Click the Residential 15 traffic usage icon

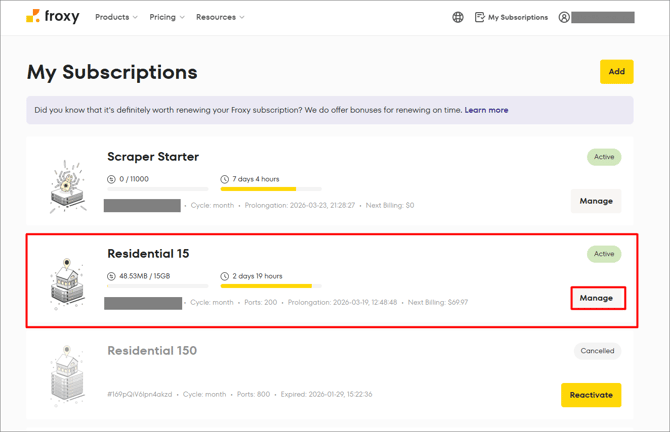[112, 276]
